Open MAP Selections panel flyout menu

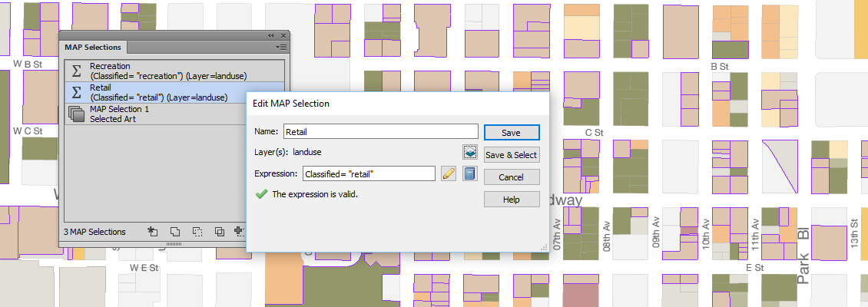tap(281, 47)
